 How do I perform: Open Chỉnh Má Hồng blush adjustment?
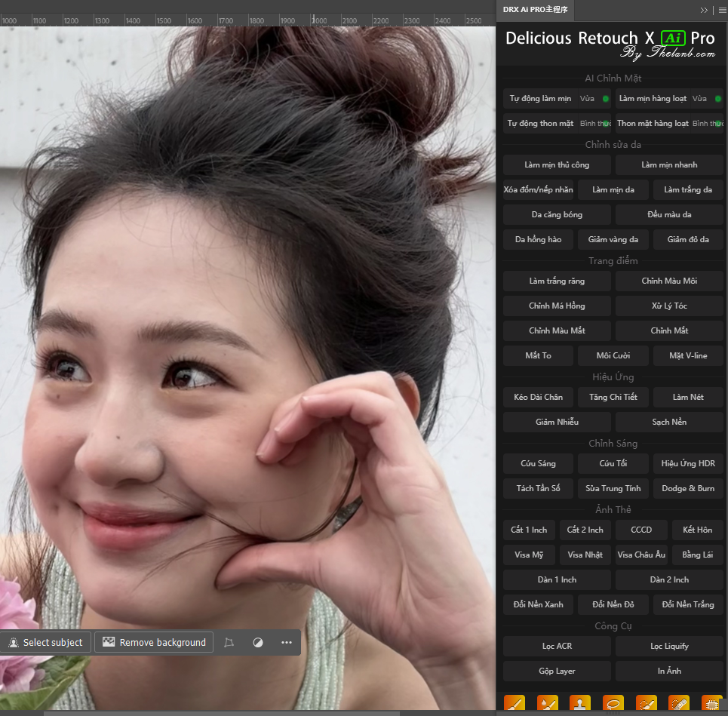tap(557, 306)
